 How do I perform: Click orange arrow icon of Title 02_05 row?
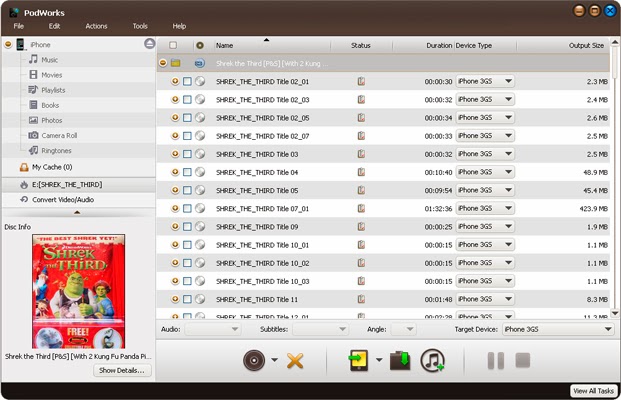[x=175, y=118]
